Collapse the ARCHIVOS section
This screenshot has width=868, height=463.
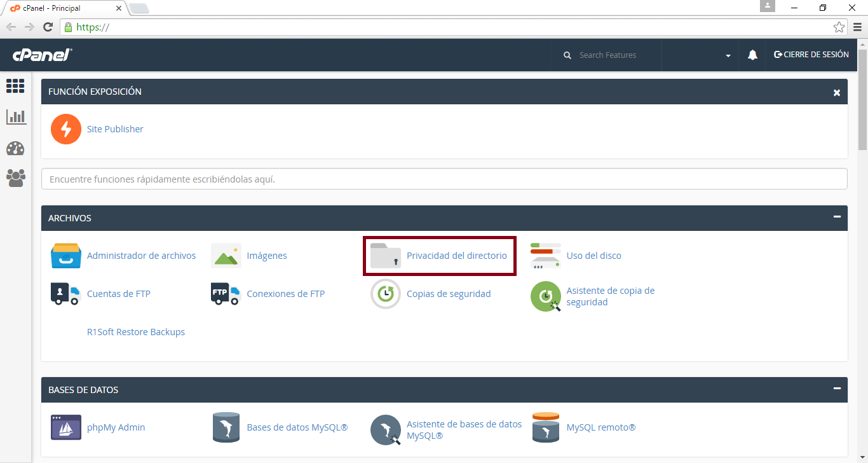[x=837, y=218]
